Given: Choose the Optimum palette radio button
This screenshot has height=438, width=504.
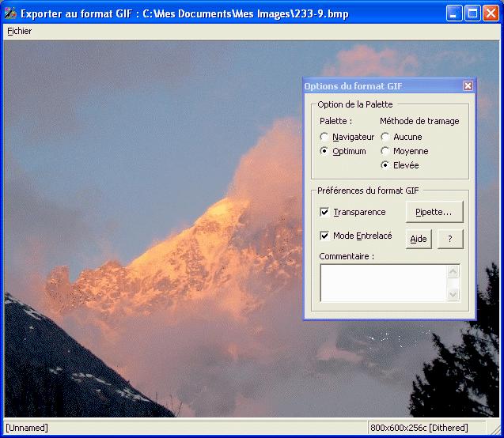Looking at the screenshot, I should pos(324,151).
